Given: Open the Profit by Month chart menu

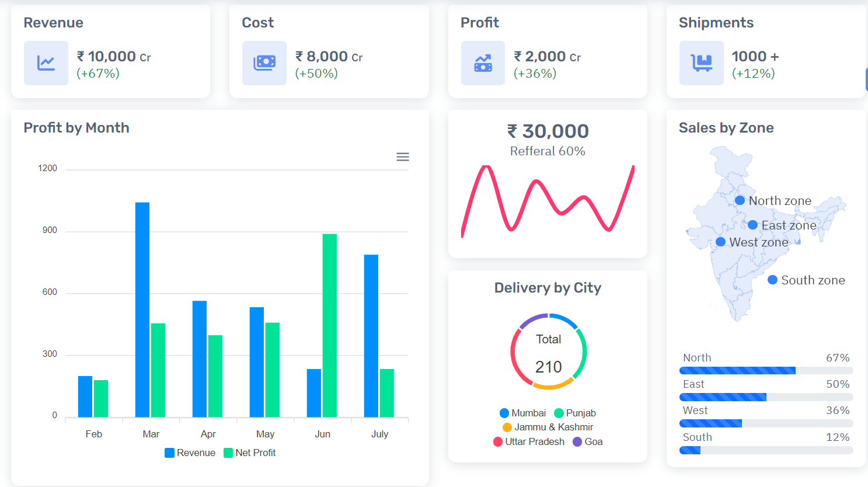Looking at the screenshot, I should click(x=402, y=156).
